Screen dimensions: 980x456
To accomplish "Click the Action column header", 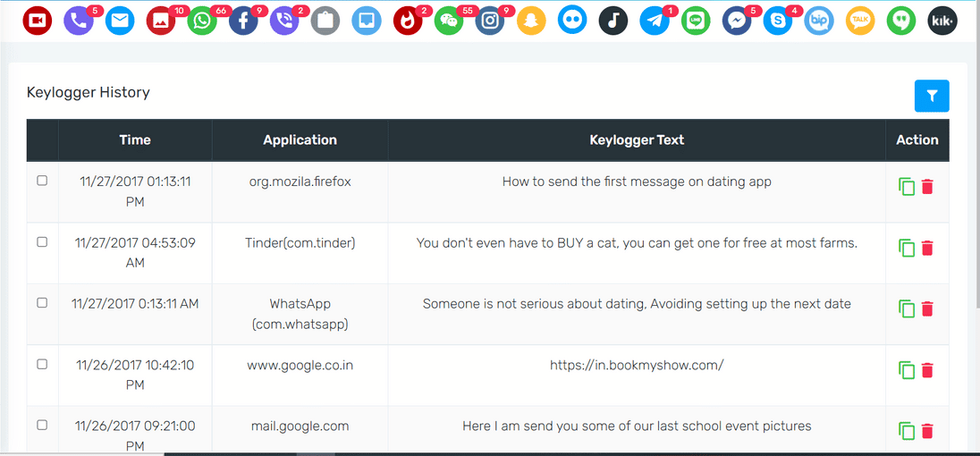I will pyautogui.click(x=917, y=139).
